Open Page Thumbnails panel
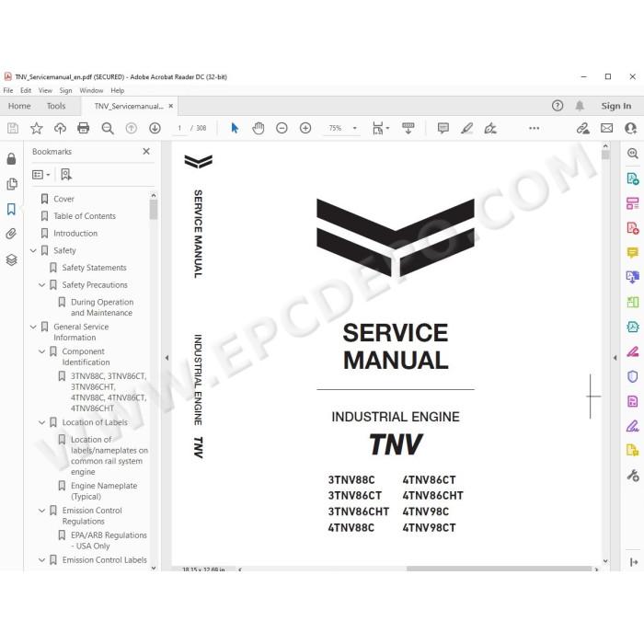Image resolution: width=644 pixels, height=644 pixels. click(x=12, y=184)
